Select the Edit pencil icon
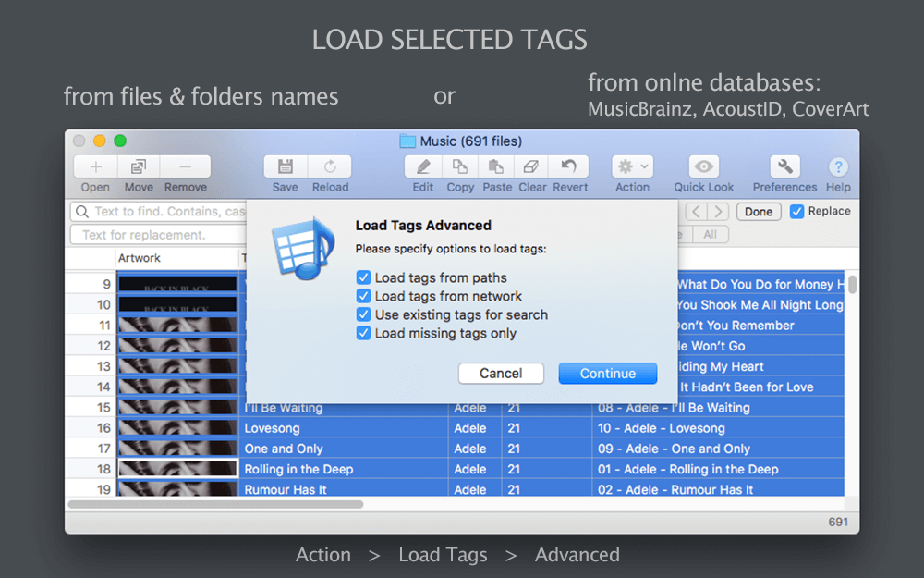The image size is (924, 578). (x=423, y=167)
